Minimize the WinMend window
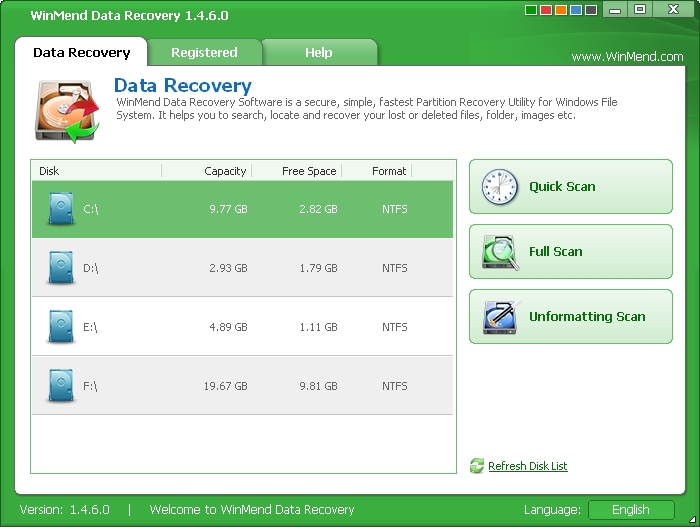Screen dimensions: 700x527 click(x=615, y=9)
